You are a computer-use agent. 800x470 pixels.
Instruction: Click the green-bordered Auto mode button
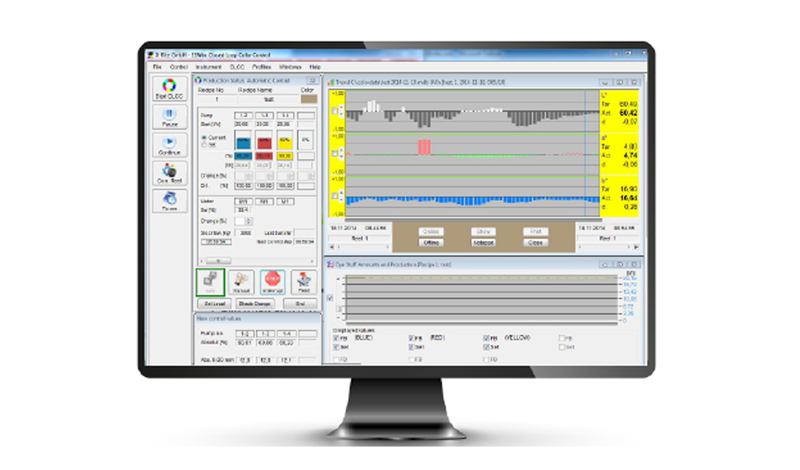coord(210,282)
